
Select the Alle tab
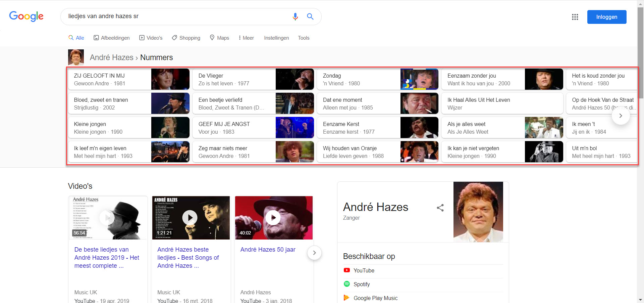(x=76, y=38)
